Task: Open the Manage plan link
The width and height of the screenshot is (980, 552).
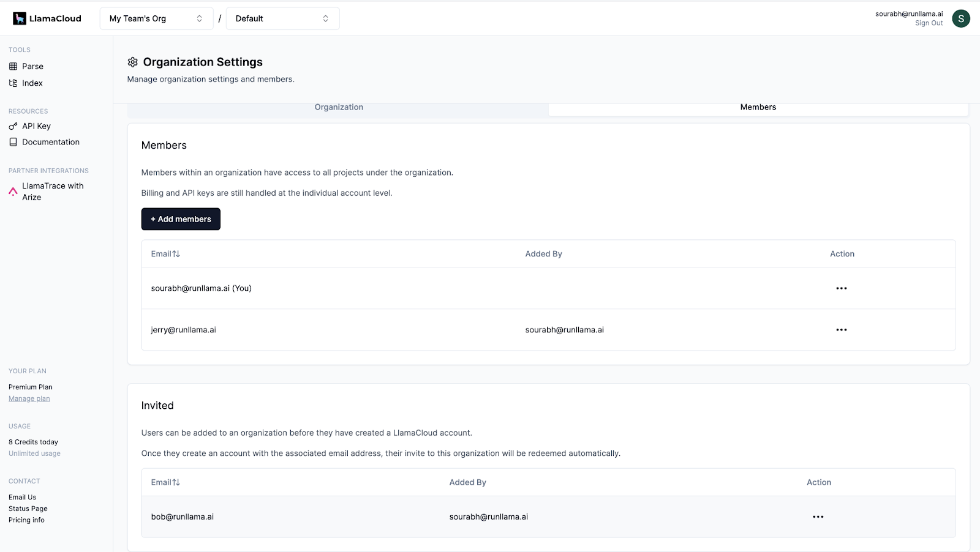Action: click(x=29, y=399)
